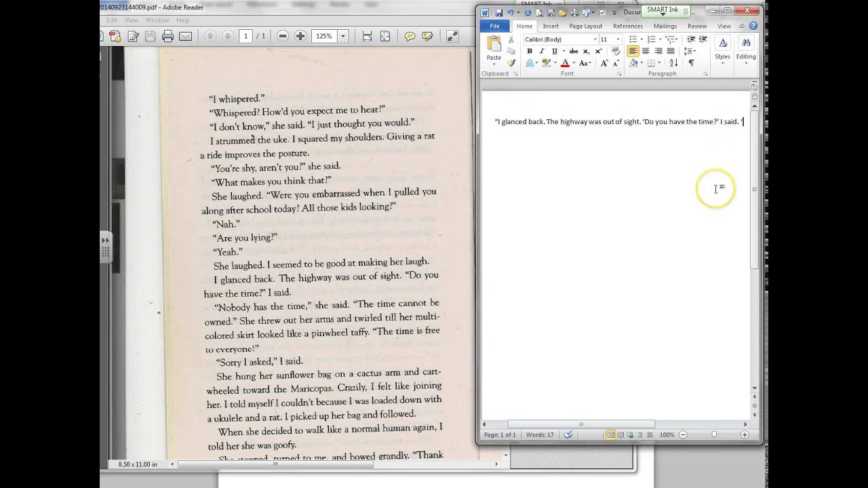The height and width of the screenshot is (488, 868).
Task: Click the Word zoom slider handle
Action: (713, 434)
